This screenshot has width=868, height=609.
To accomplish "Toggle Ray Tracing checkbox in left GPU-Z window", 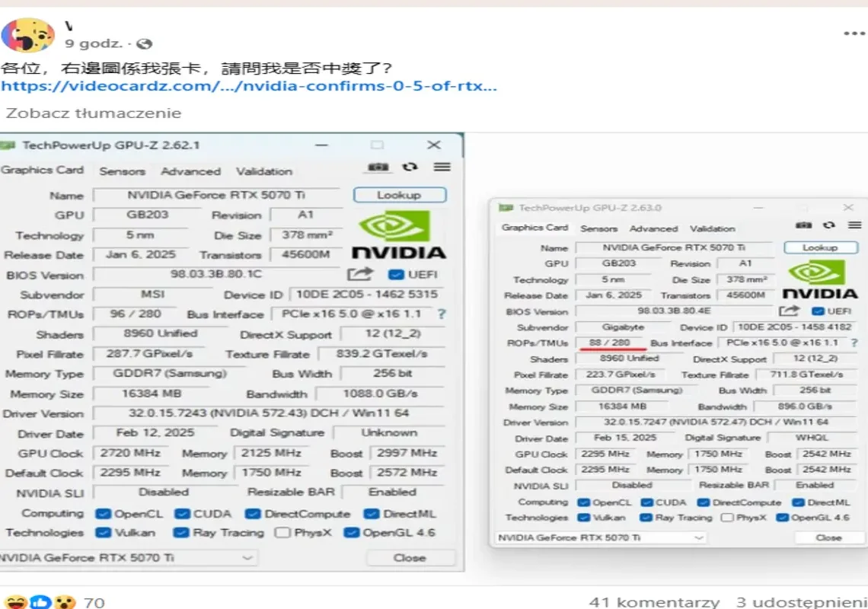I will click(180, 533).
